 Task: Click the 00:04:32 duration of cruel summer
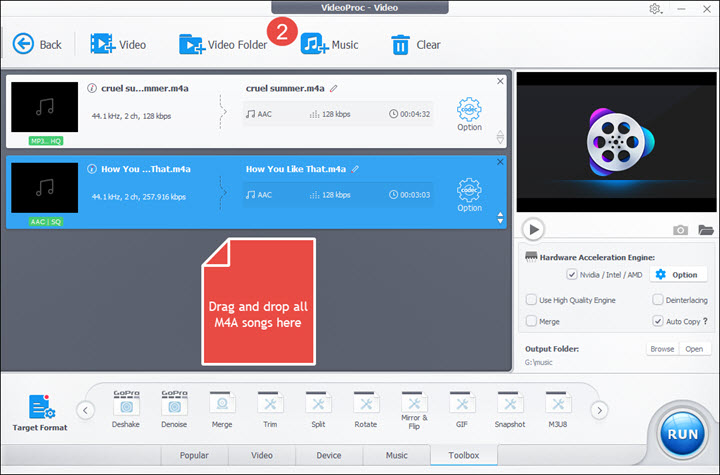[x=410, y=114]
